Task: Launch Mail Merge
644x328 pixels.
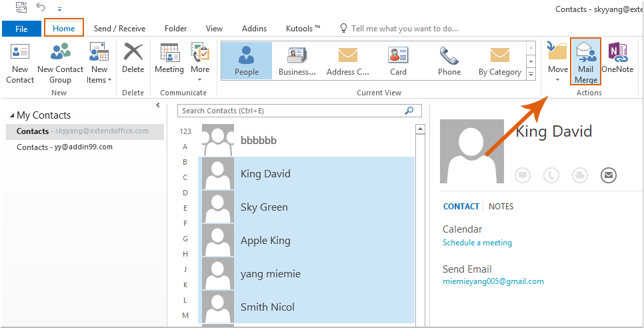Action: tap(586, 61)
